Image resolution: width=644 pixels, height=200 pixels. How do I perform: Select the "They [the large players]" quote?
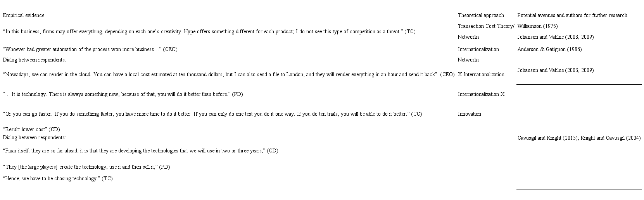(86, 167)
